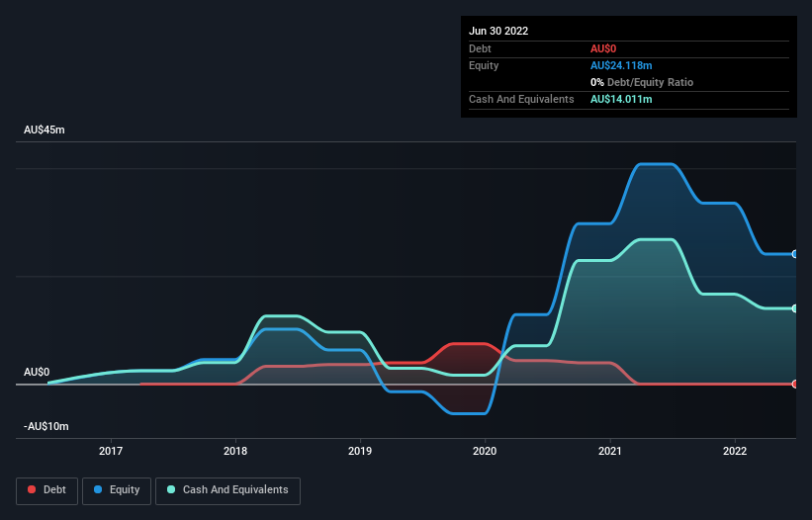Click the AU$0 y-axis label
Image resolution: width=812 pixels, height=520 pixels.
coord(37,372)
